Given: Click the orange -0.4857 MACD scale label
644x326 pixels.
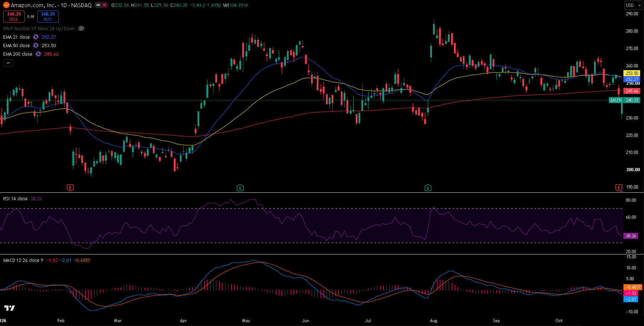Looking at the screenshot, I should pos(633,287).
